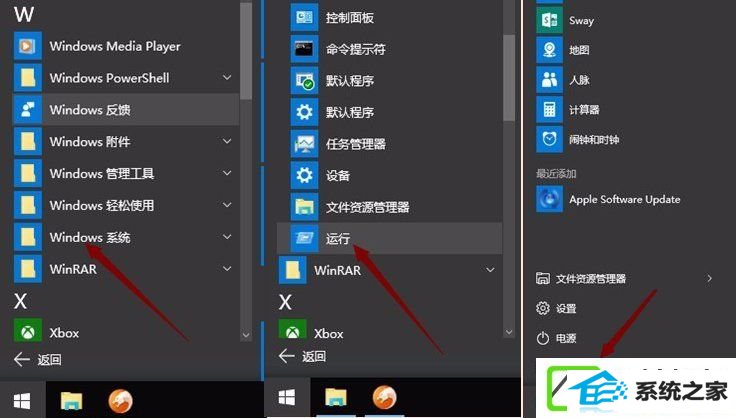Expand the Windows PowerShell chevron

click(x=227, y=77)
